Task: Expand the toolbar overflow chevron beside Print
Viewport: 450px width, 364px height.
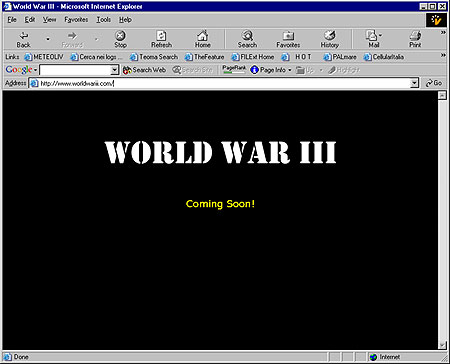Action: click(x=443, y=33)
